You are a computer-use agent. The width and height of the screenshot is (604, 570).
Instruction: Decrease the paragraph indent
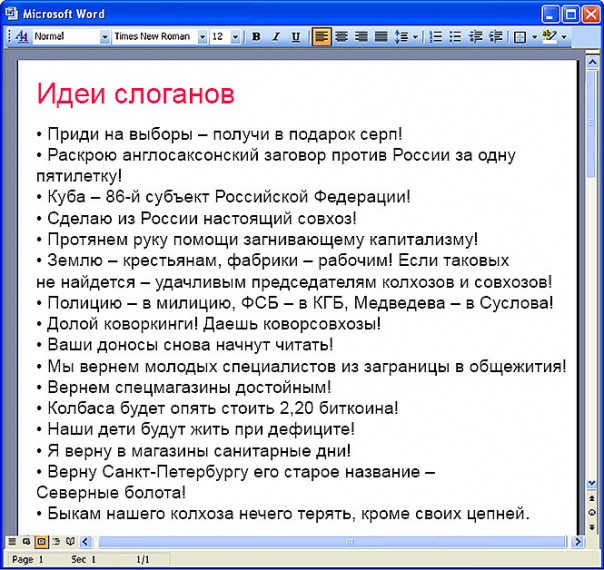[x=475, y=37]
